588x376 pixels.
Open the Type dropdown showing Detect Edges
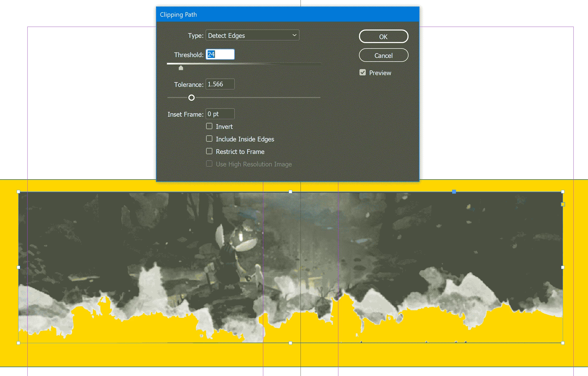click(x=252, y=35)
